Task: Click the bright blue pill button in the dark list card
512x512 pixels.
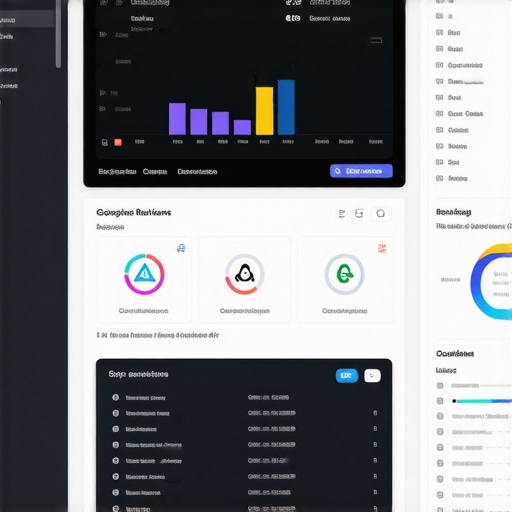Action: click(347, 376)
